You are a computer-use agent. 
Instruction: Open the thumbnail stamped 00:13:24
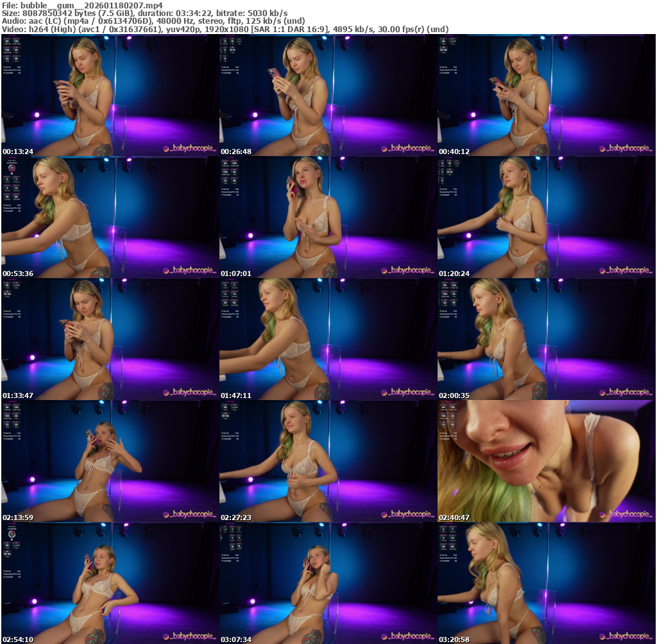point(110,95)
